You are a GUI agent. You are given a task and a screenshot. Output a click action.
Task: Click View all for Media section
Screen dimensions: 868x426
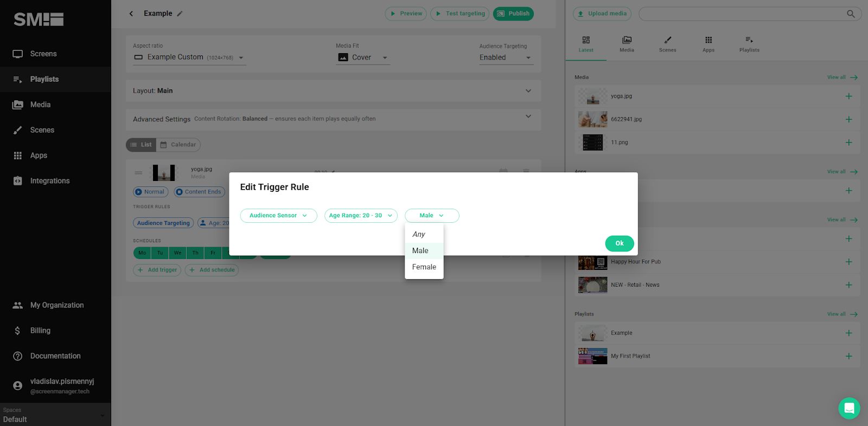point(842,78)
